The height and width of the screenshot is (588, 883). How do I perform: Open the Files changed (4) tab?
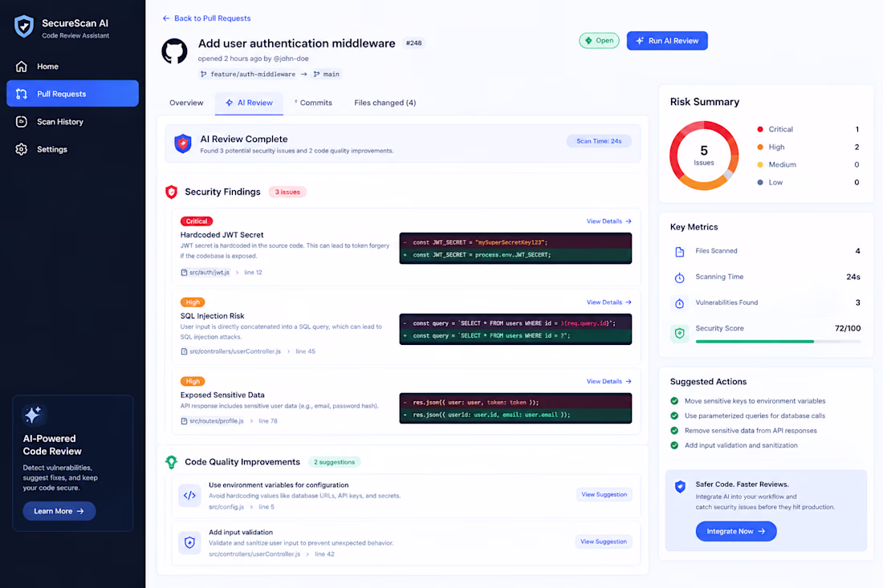[385, 103]
